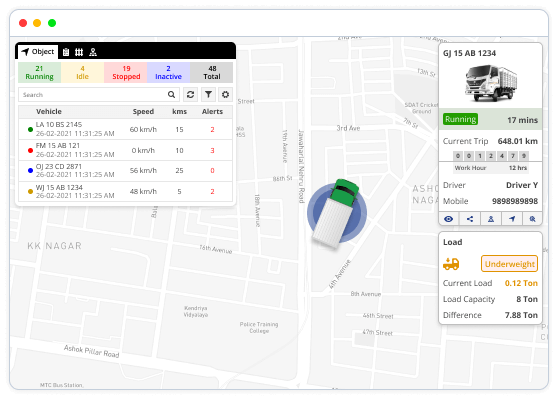Screen dimensions: 558x399
Task: Filter by 21 Running vehicles
Action: point(40,73)
